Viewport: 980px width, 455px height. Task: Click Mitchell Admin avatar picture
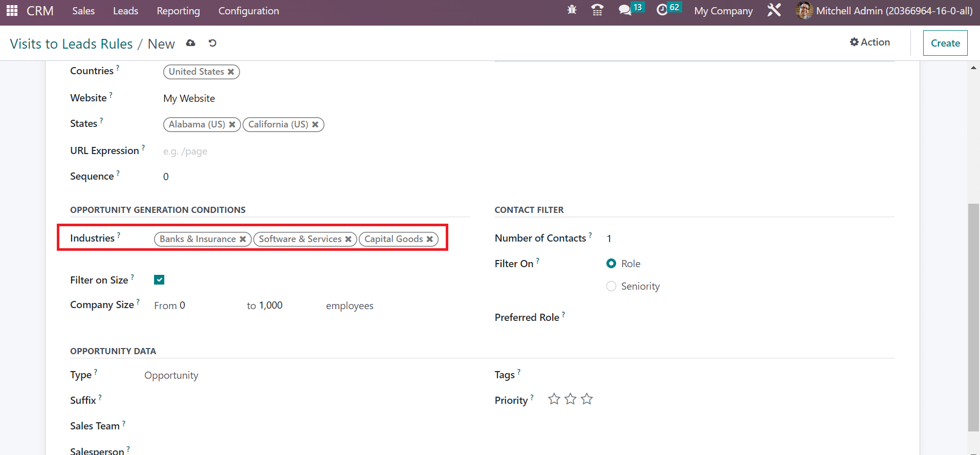click(x=804, y=10)
